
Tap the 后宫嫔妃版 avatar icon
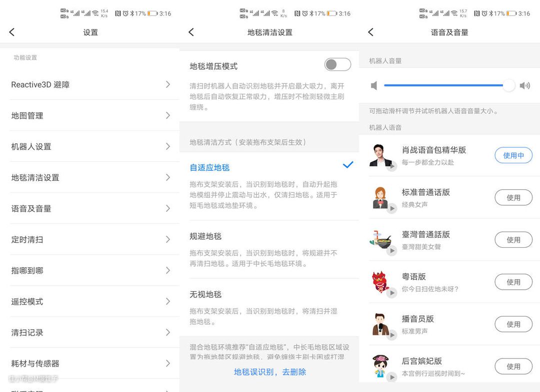[381, 367]
